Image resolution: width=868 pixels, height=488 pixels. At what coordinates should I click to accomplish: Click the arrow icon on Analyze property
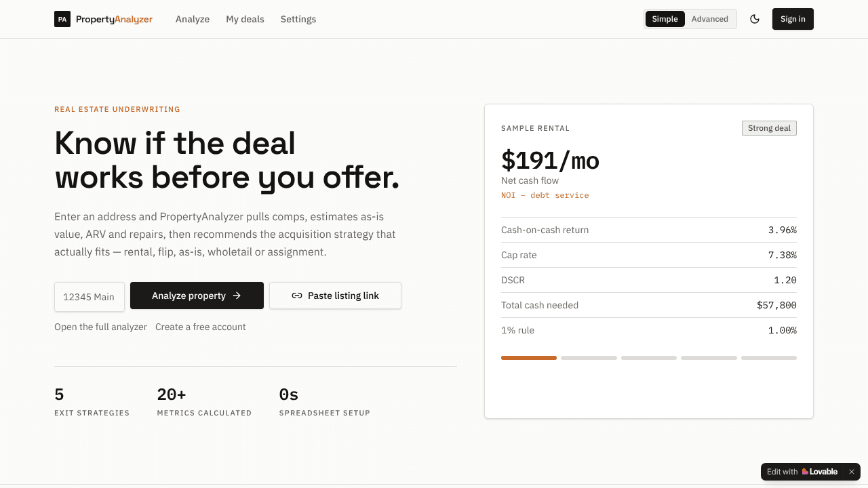237,296
